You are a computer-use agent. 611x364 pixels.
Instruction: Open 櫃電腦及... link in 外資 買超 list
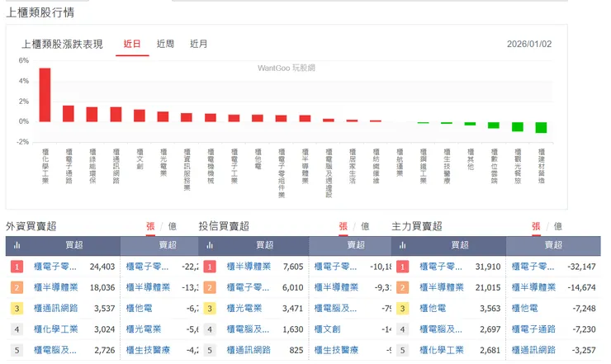click(x=55, y=350)
